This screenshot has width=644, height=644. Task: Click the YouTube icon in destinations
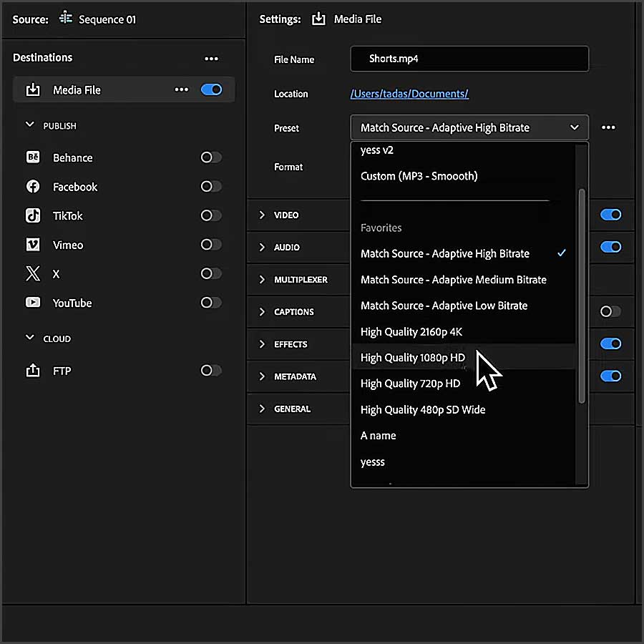tap(33, 303)
